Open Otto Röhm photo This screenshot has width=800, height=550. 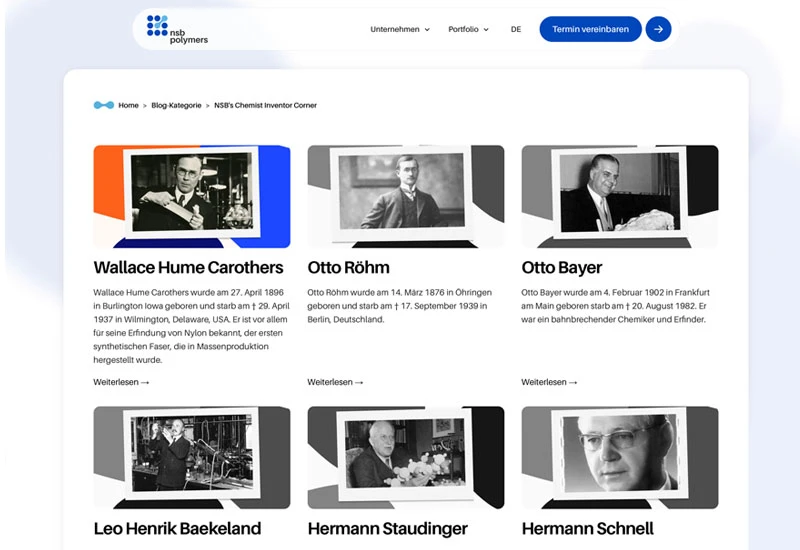pyautogui.click(x=406, y=196)
